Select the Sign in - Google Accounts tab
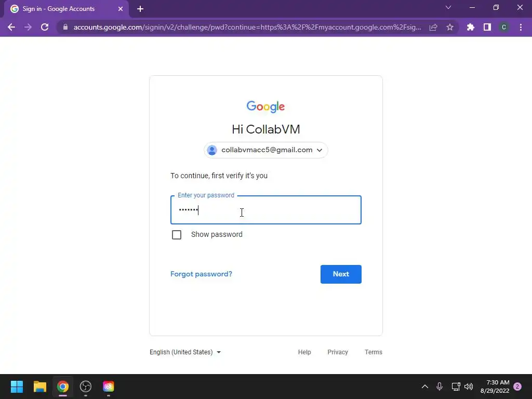532x399 pixels. [x=66, y=9]
